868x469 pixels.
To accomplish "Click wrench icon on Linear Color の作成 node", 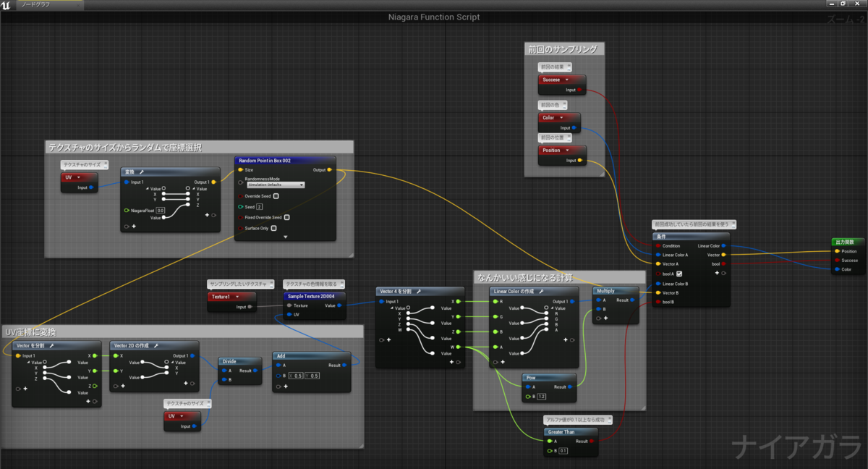I will (542, 291).
